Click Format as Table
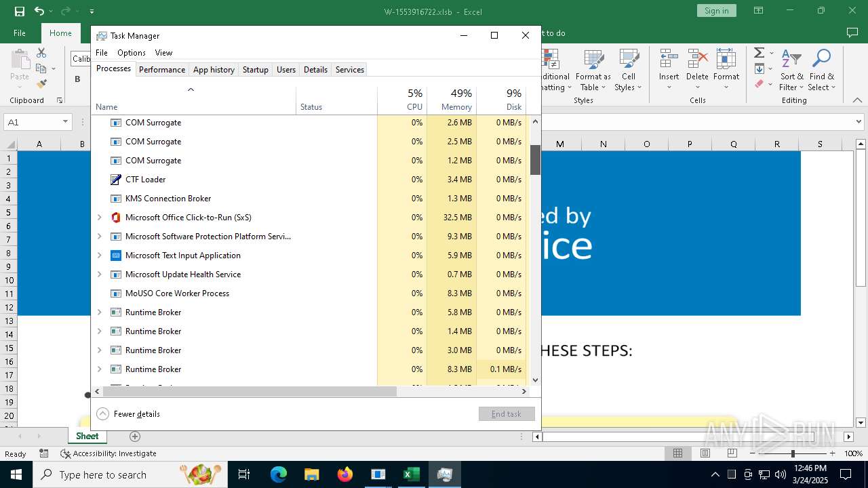868x488 pixels. (593, 70)
